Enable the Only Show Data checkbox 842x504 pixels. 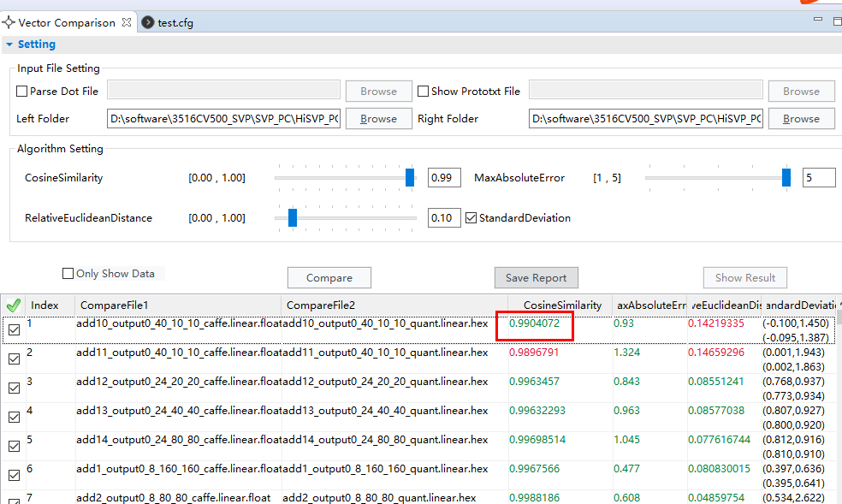(x=68, y=274)
